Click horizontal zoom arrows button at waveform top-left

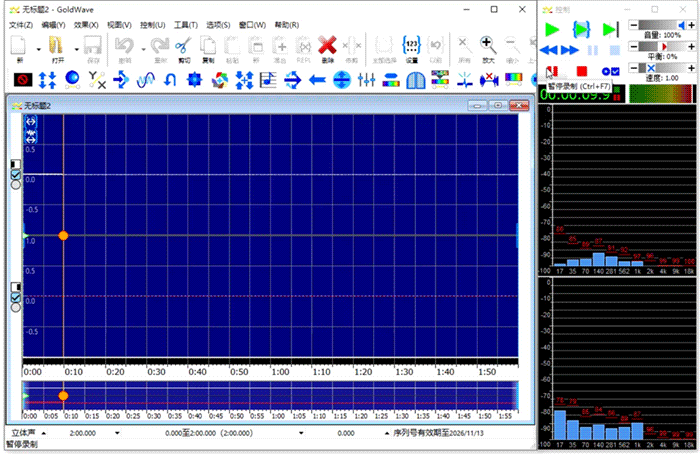(x=30, y=121)
